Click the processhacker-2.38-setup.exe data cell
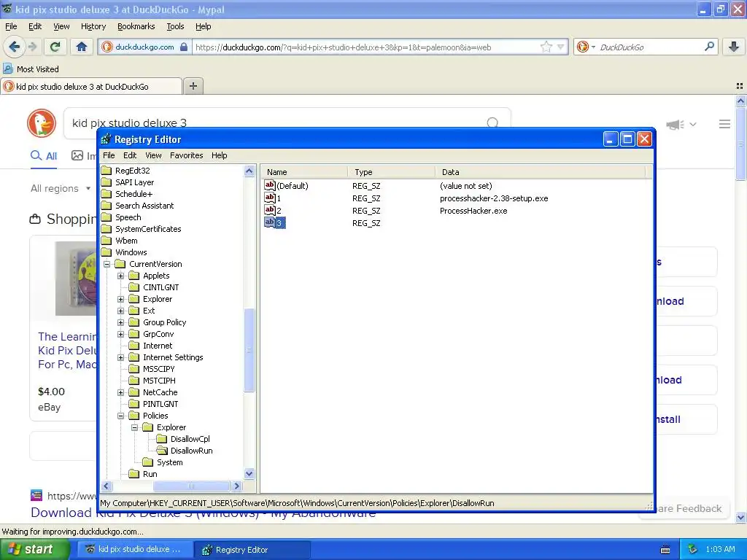The height and width of the screenshot is (560, 747). coord(494,198)
